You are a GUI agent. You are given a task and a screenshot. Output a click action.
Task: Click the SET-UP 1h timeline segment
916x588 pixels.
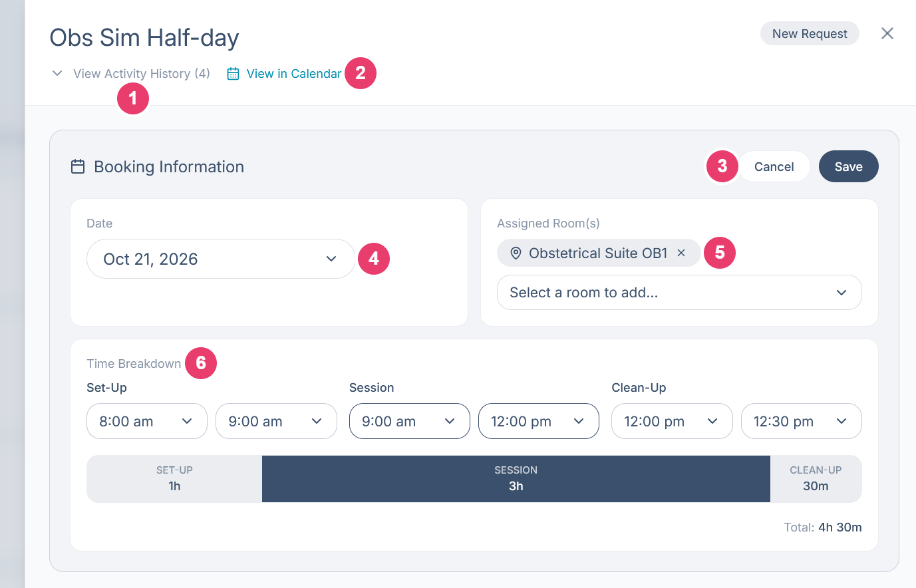pyautogui.click(x=174, y=479)
